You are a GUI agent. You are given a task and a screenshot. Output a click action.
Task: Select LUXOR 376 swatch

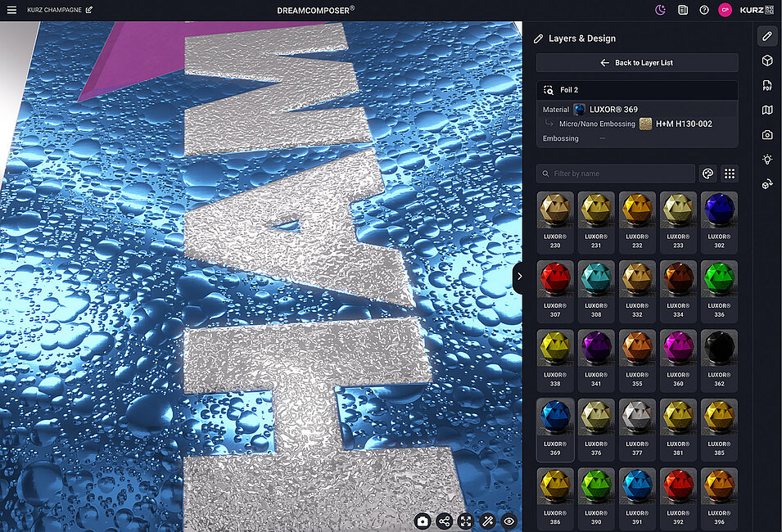(596, 430)
